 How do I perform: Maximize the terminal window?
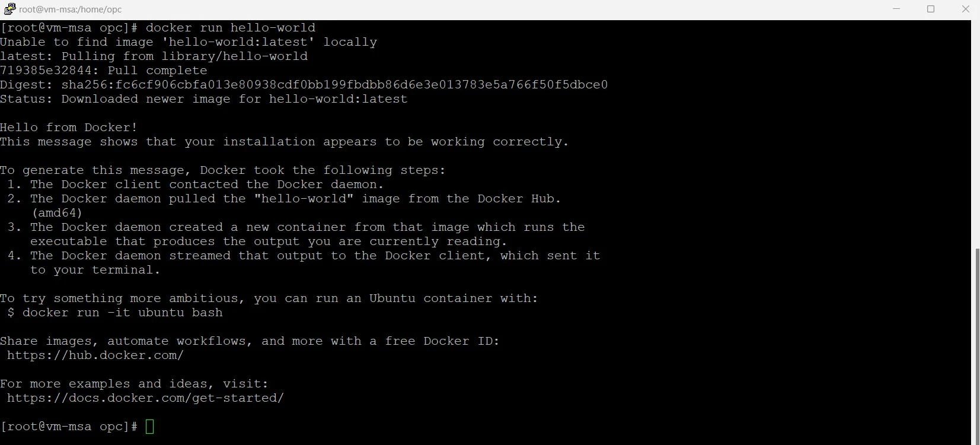pyautogui.click(x=931, y=9)
